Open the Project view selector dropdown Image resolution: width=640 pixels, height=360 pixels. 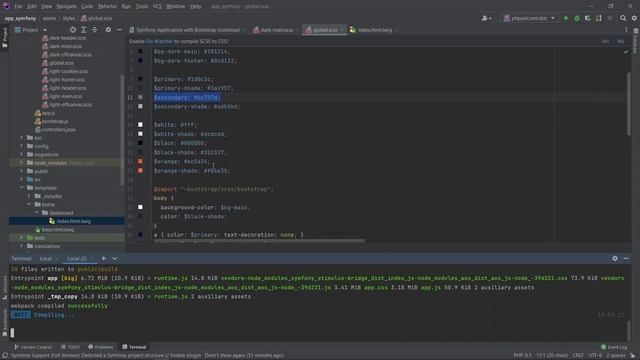(x=31, y=30)
